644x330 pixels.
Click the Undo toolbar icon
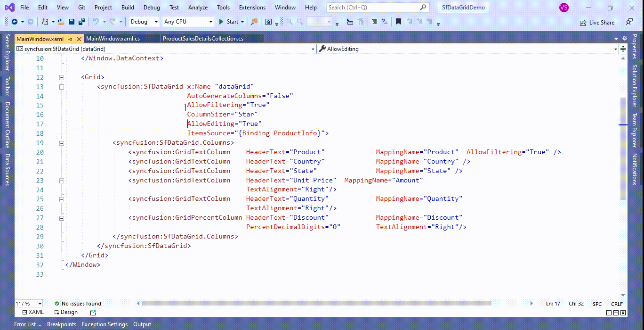97,22
